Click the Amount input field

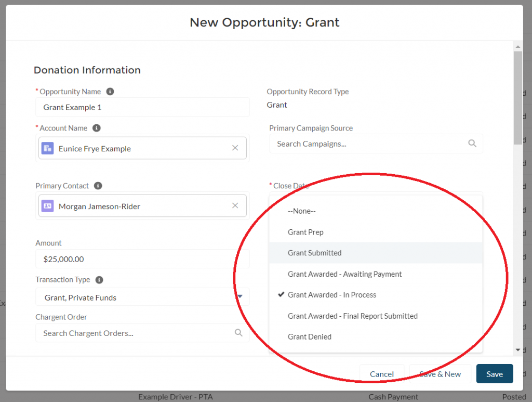(142, 259)
